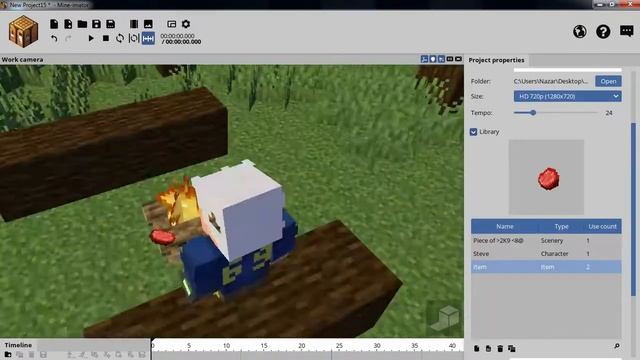This screenshot has height=360, width=640.
Task: Click the library duplicate/replace icon
Action: click(511, 348)
